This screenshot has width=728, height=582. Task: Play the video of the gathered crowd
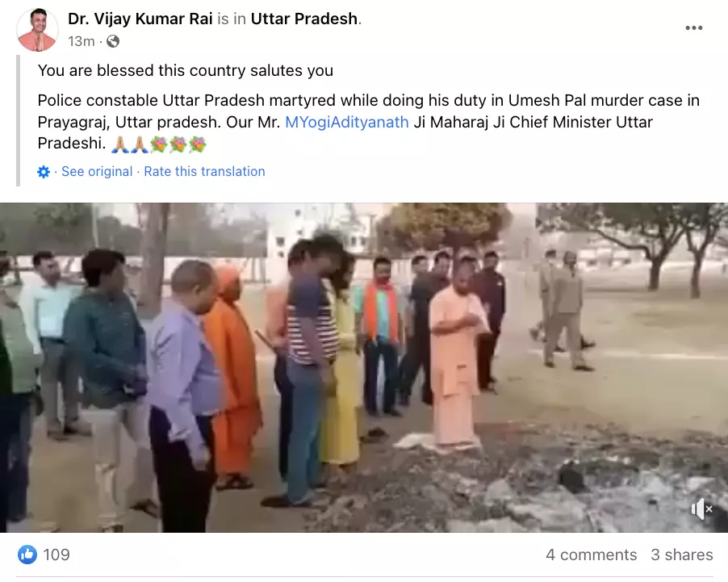[x=364, y=367]
